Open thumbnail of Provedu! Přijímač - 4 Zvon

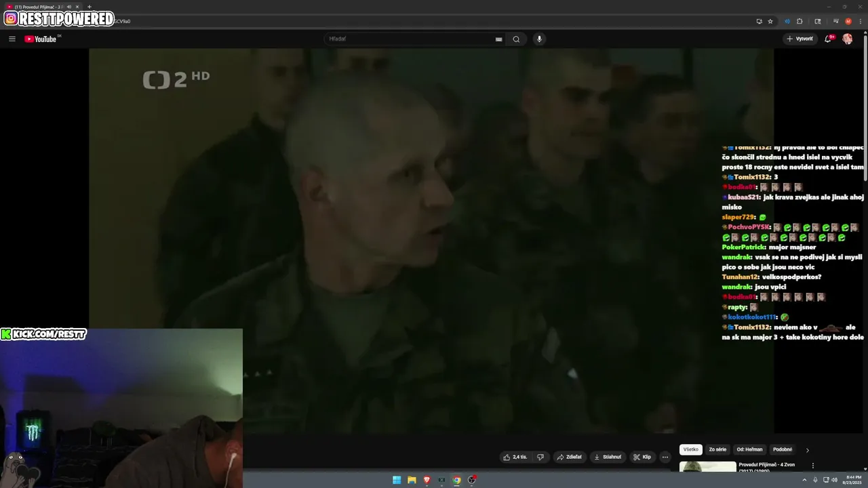pyautogui.click(x=707, y=466)
